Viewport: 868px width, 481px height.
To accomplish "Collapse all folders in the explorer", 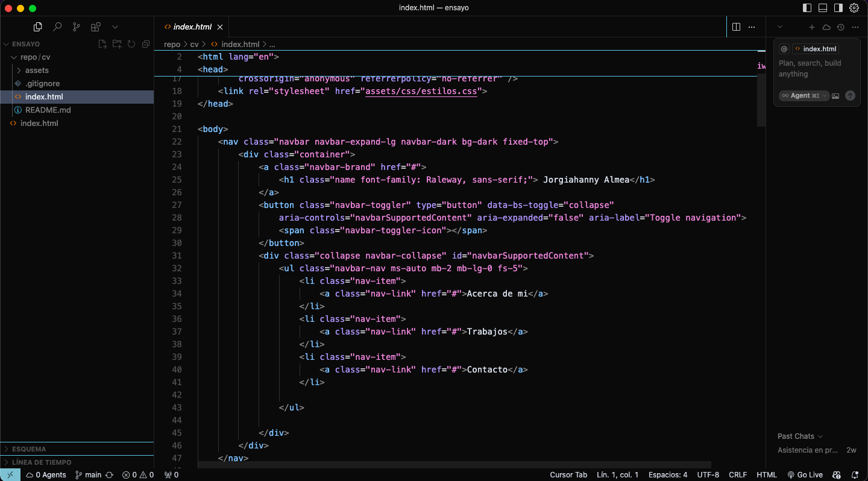I will [x=145, y=44].
